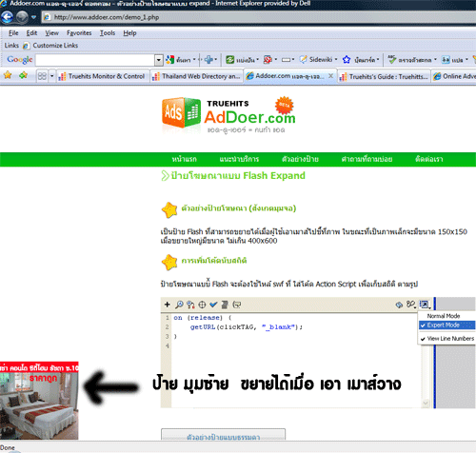Click the Forward navigation arrow
The width and height of the screenshot is (476, 453).
coord(22,17)
